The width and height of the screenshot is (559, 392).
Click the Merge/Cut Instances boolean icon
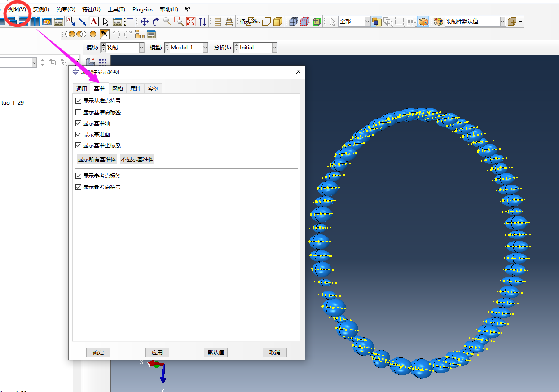click(70, 34)
